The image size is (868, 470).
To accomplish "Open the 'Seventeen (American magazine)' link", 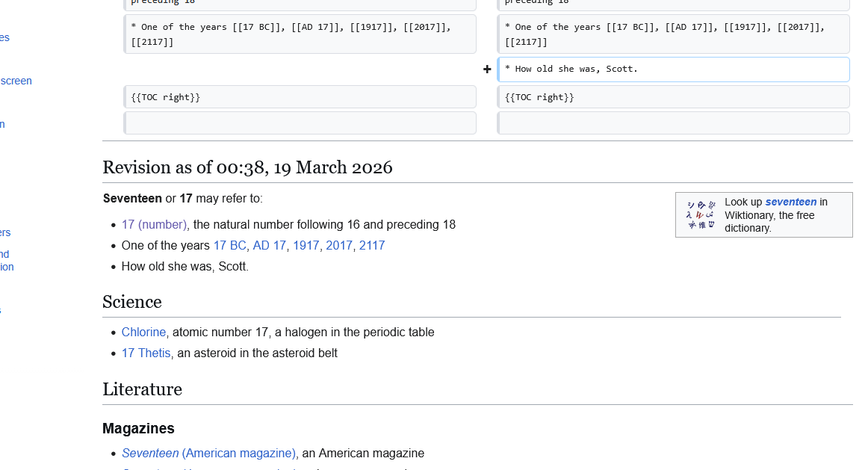I will (208, 454).
